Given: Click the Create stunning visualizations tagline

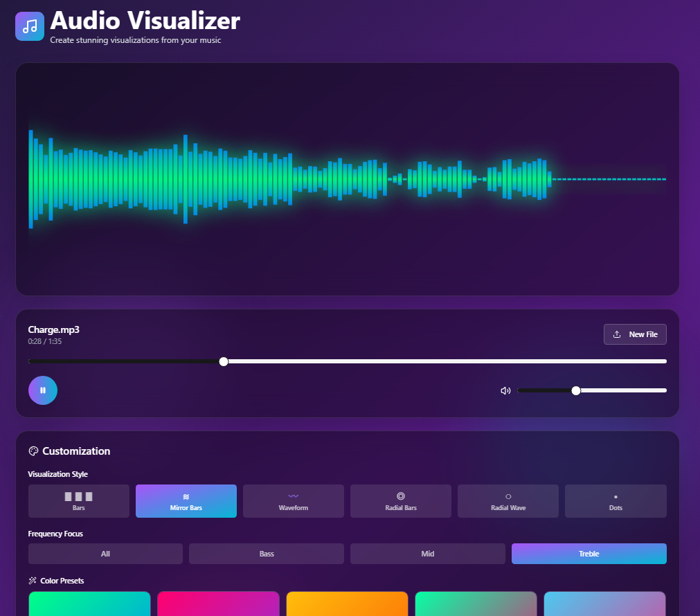Looking at the screenshot, I should (136, 40).
